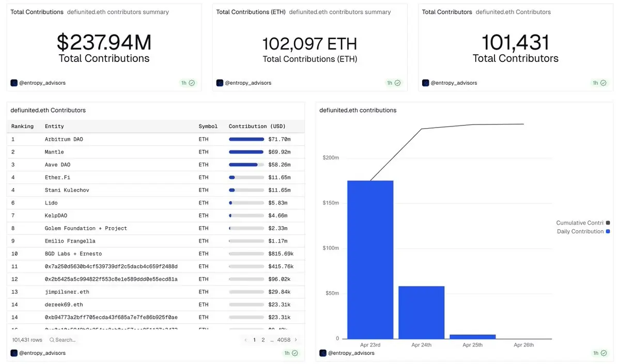The width and height of the screenshot is (620, 364).
Task: Click the search magnifier icon in table footer
Action: (x=52, y=340)
